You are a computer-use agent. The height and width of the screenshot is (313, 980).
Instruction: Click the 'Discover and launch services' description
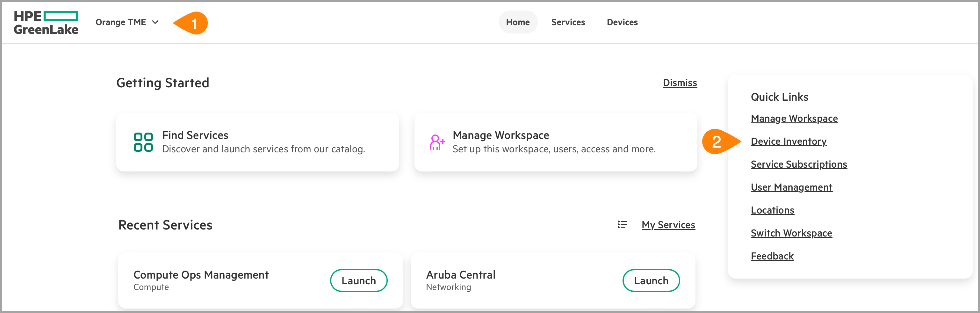tap(263, 149)
